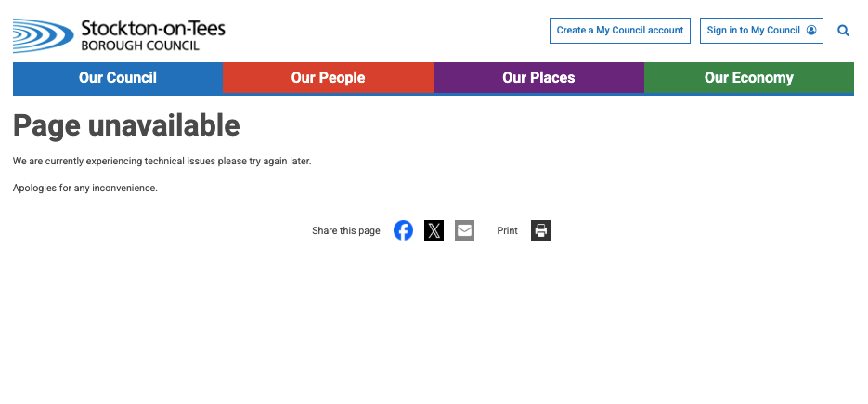Viewport: 868px width, 404px height.
Task: Share this page on Facebook
Action: pos(403,230)
